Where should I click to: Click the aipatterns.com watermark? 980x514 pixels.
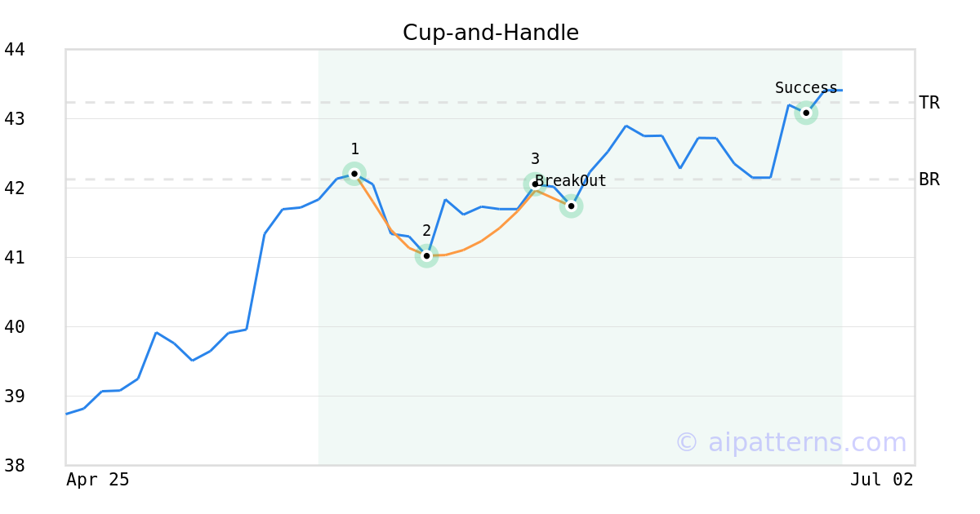pos(791,442)
